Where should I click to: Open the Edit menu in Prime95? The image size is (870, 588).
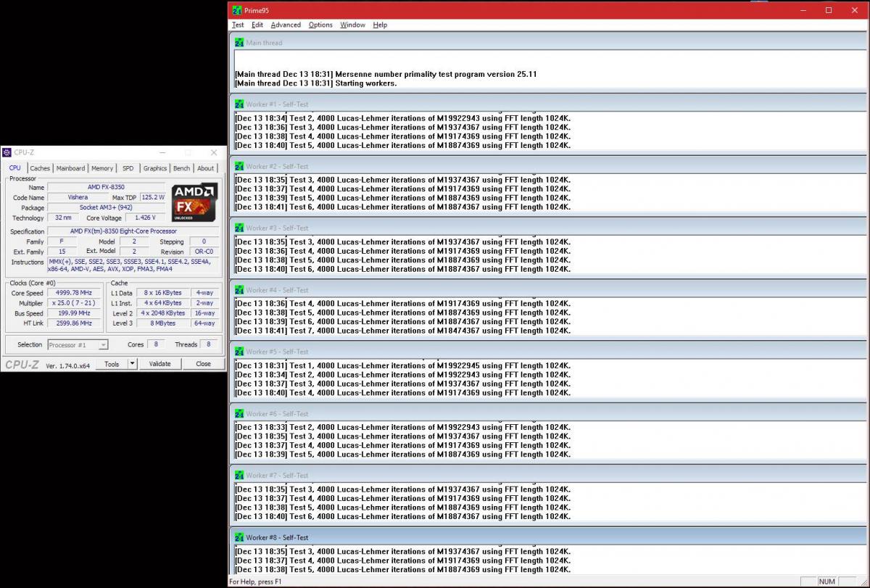(257, 25)
